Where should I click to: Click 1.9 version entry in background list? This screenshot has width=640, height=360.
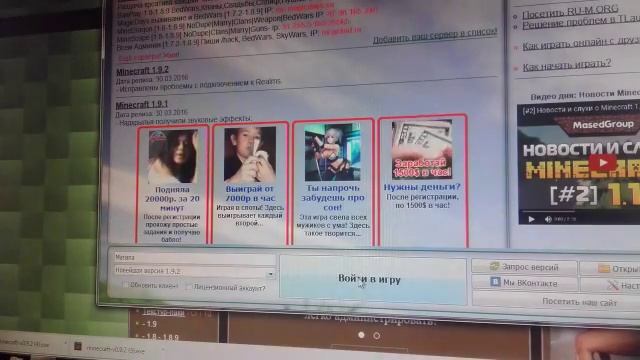pyautogui.click(x=150, y=324)
